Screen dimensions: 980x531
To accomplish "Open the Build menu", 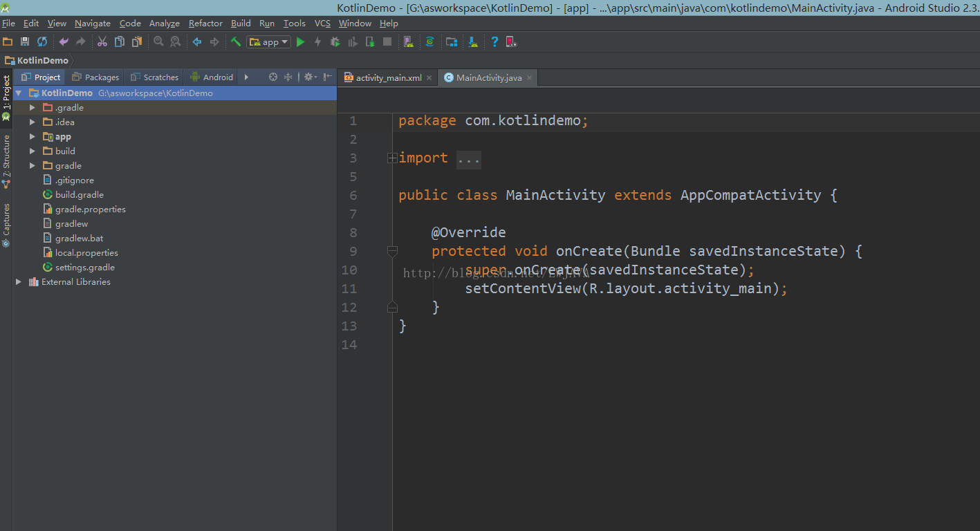I will pos(241,24).
